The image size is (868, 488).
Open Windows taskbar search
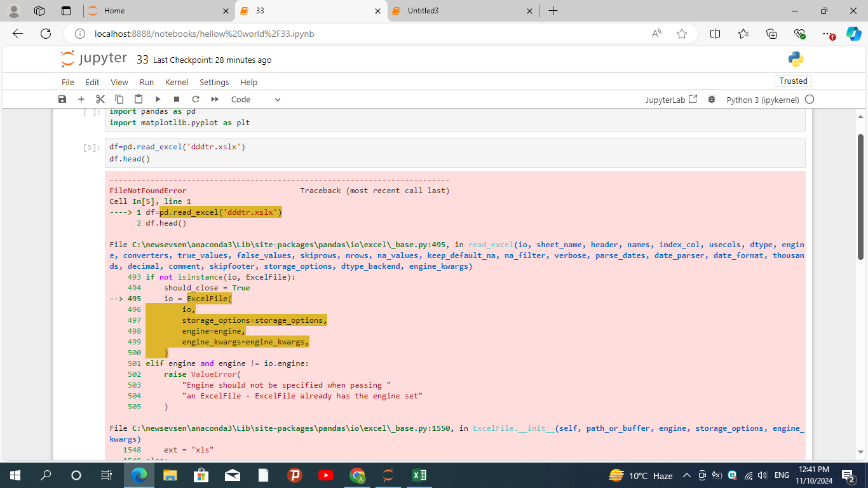tap(46, 475)
